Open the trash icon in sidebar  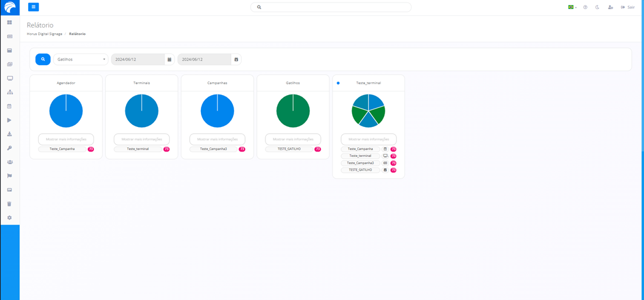point(9,204)
